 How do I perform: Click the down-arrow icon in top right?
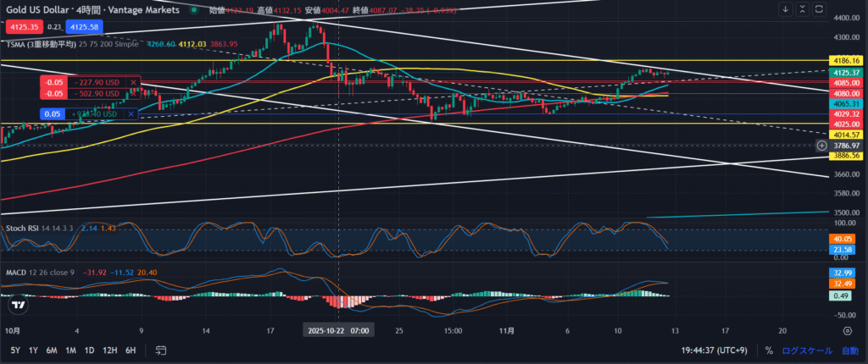pos(786,9)
